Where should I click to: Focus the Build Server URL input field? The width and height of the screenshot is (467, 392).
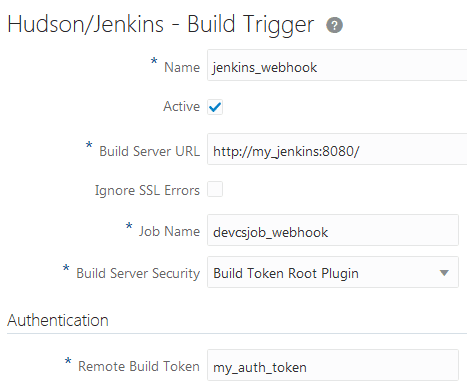click(337, 149)
